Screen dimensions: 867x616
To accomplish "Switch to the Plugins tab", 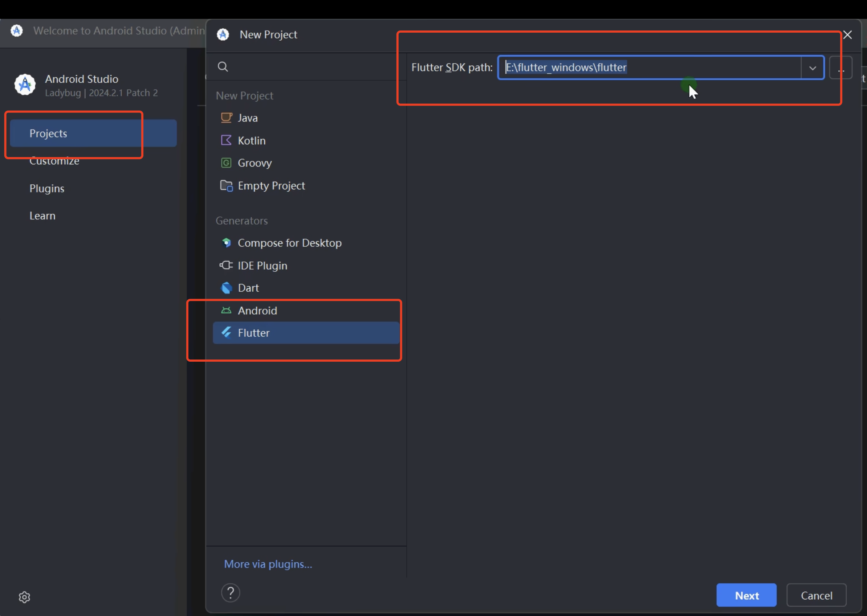I will [47, 189].
